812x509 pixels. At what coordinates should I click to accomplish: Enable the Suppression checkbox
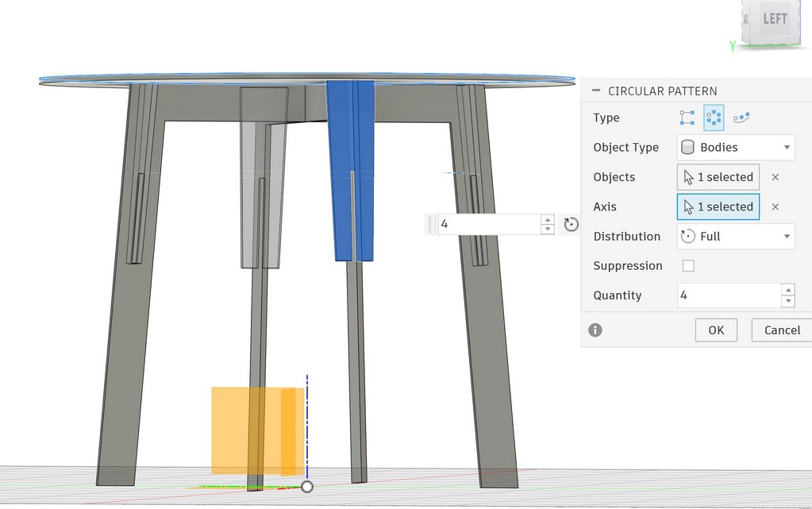688,266
